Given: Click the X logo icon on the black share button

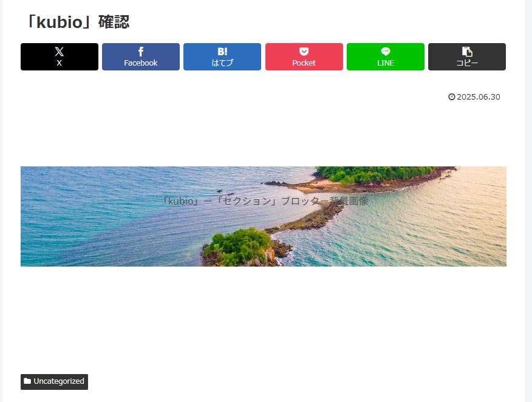Looking at the screenshot, I should pos(59,52).
